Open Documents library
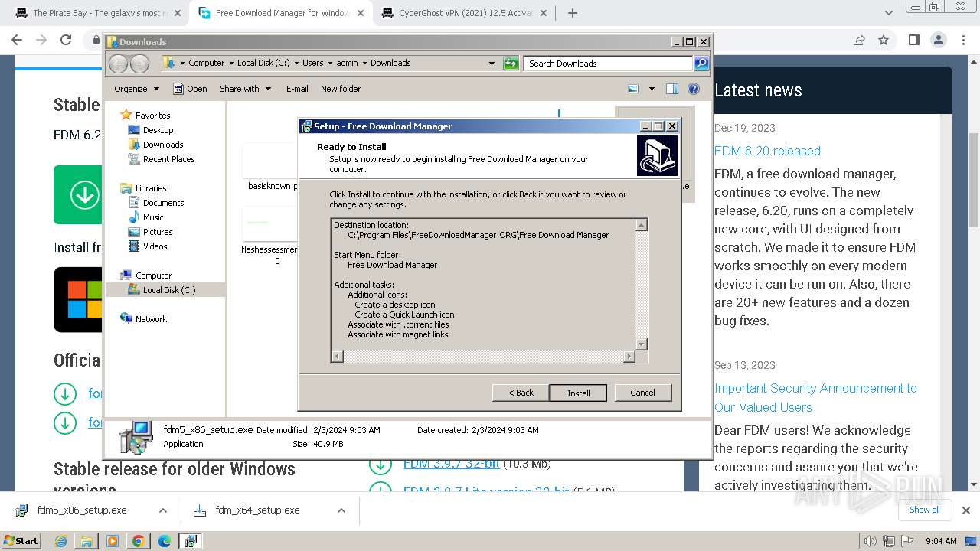Viewport: 980px width, 551px height. [x=163, y=203]
